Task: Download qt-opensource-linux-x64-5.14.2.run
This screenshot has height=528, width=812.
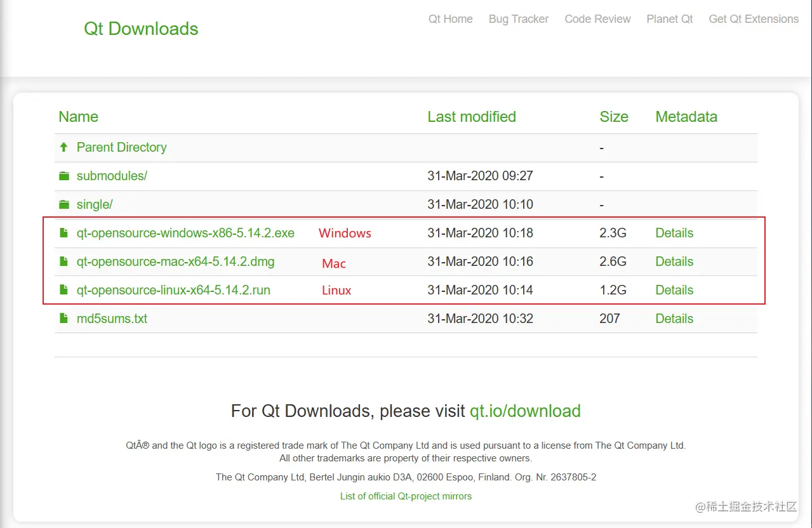Action: click(x=173, y=290)
